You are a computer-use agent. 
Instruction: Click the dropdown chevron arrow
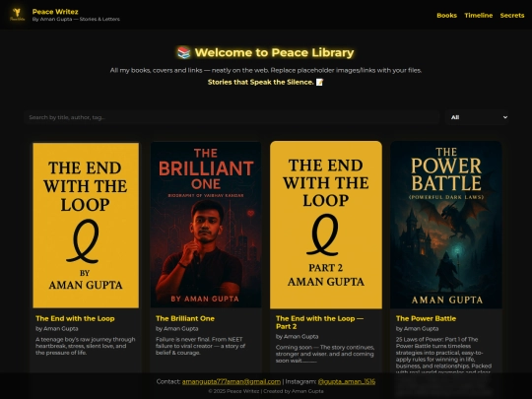click(504, 117)
